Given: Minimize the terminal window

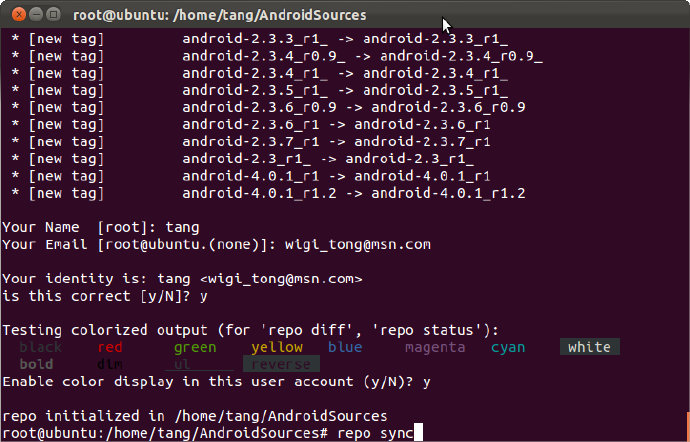Looking at the screenshot, I should (36, 15).
